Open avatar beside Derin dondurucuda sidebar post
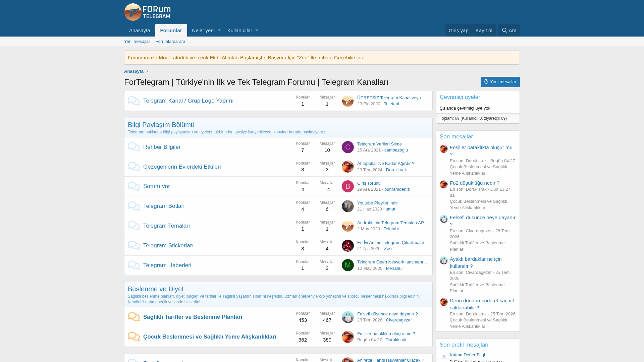Viewport: 644px width, 362px height. pos(444,302)
